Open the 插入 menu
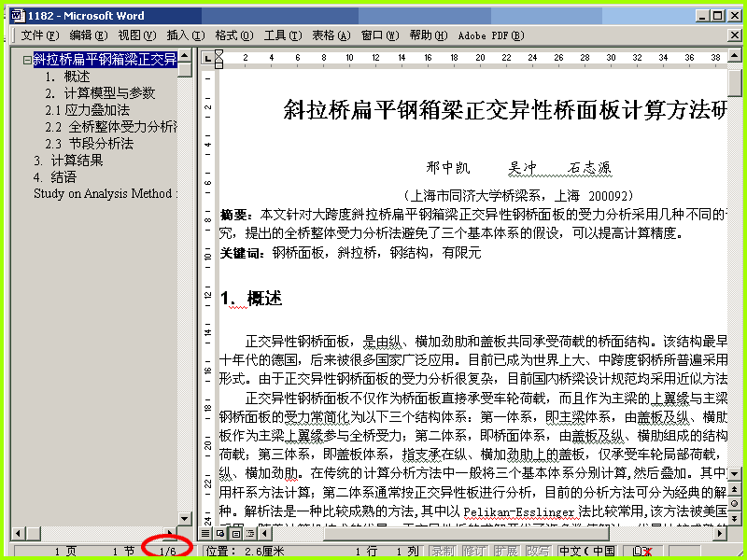 [186, 35]
